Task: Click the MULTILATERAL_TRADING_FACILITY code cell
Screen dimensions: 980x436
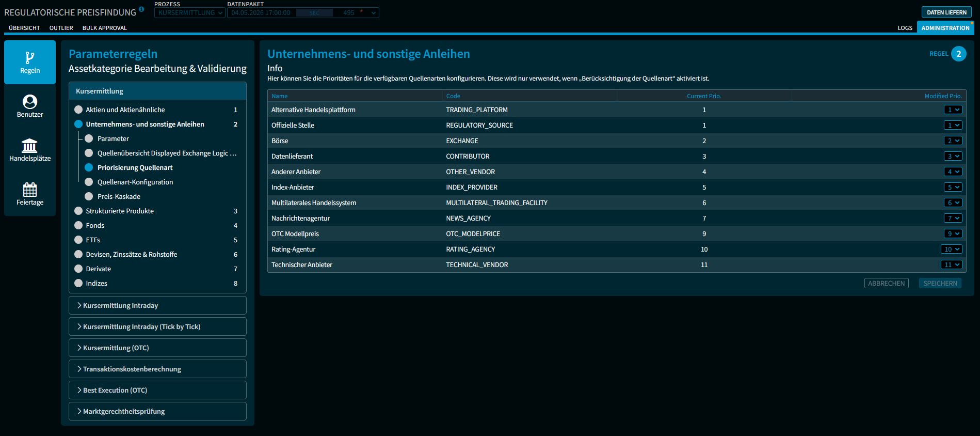Action: click(x=496, y=203)
